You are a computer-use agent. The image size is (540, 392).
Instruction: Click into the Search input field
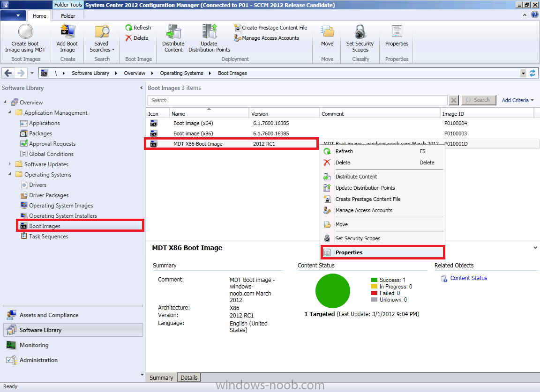pyautogui.click(x=298, y=100)
